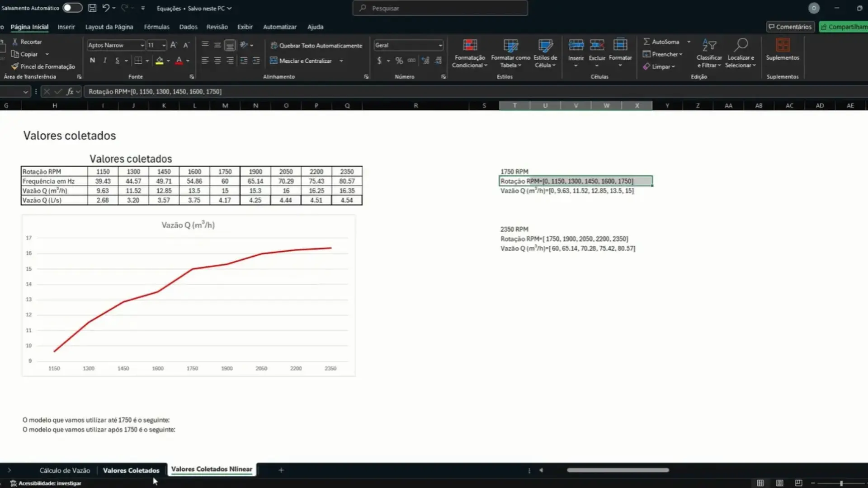868x488 pixels.
Task: Expand AutoSoma dropdown arrow
Action: [x=689, y=42]
